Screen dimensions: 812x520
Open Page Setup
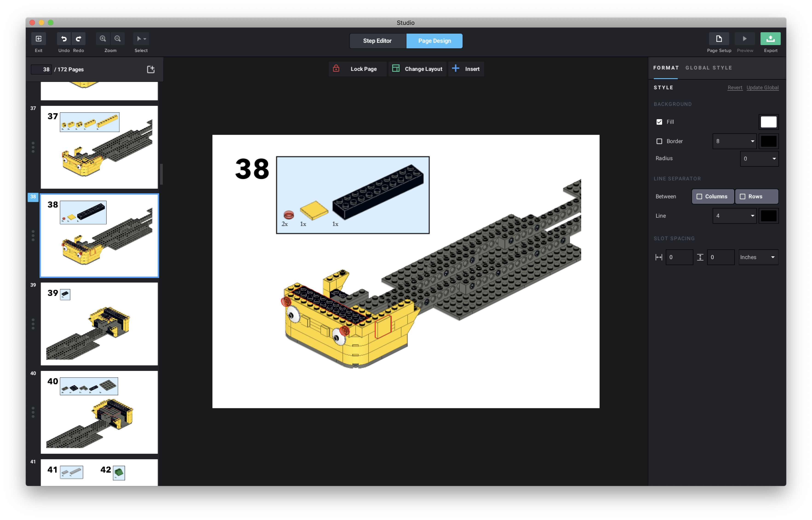(719, 39)
